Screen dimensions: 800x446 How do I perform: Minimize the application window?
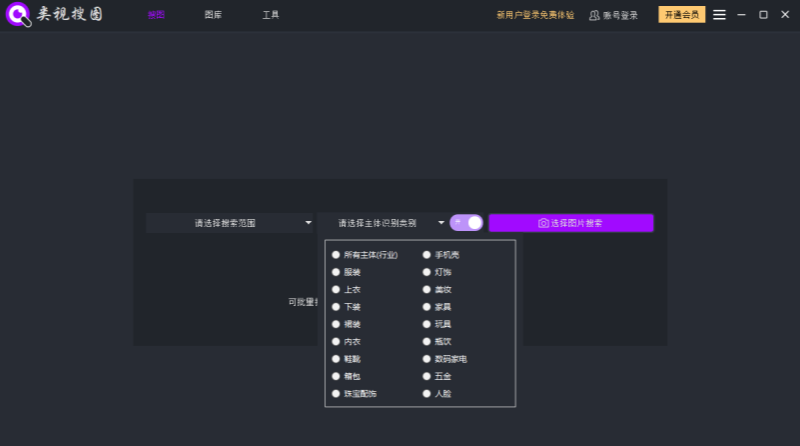[741, 15]
